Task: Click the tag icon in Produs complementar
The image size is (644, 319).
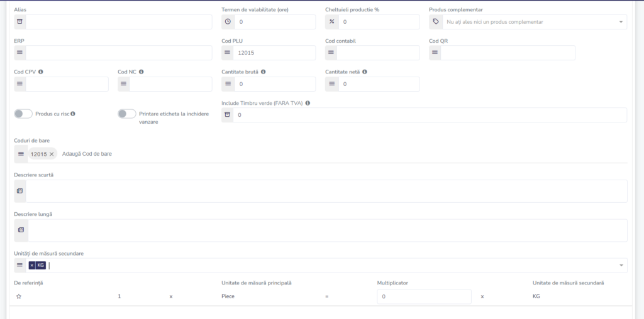Action: [x=436, y=22]
